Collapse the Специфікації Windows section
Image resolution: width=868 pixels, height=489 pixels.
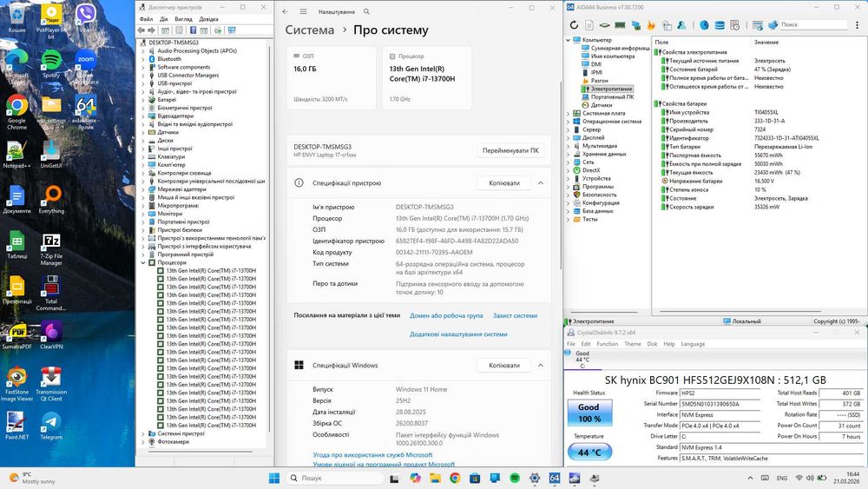click(x=541, y=365)
